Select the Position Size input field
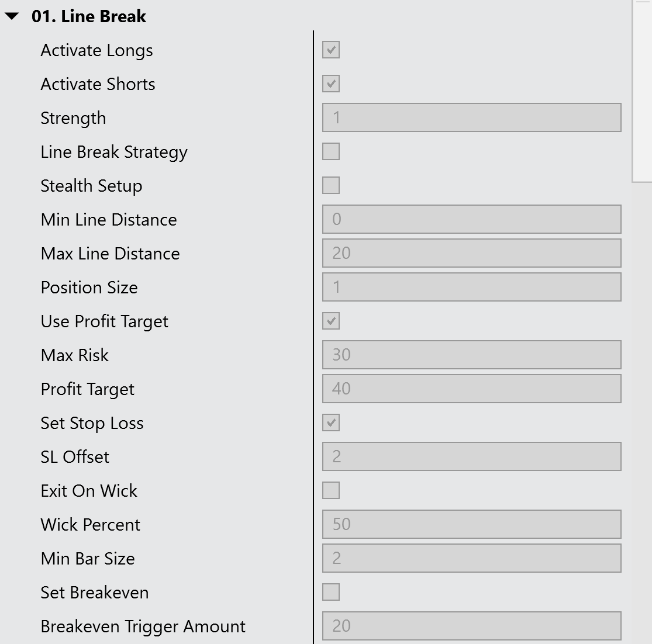This screenshot has height=644, width=652. (471, 287)
